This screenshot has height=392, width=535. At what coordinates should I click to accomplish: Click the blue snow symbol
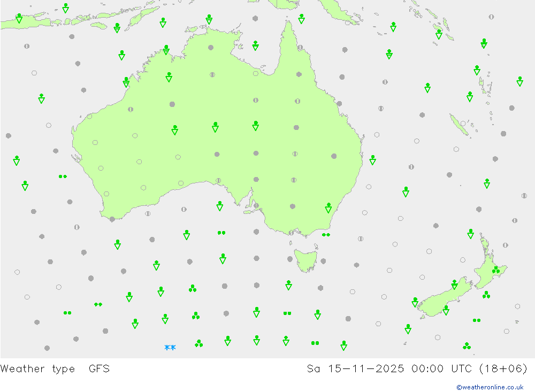coord(170,348)
